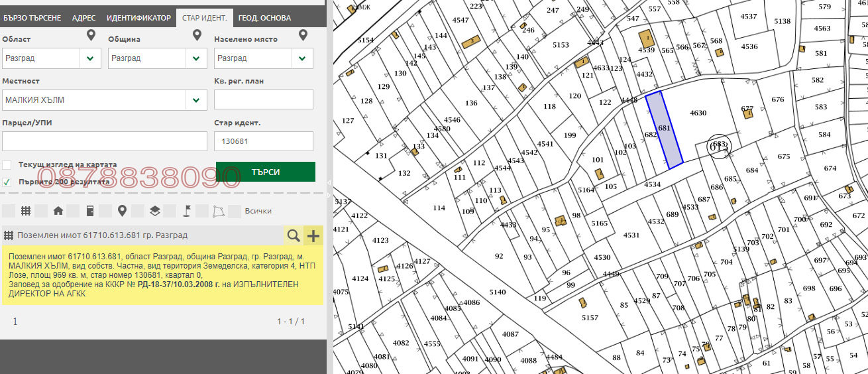This screenshot has height=374, width=868.
Task: Click the green ТЪРСИ button
Action: click(266, 172)
